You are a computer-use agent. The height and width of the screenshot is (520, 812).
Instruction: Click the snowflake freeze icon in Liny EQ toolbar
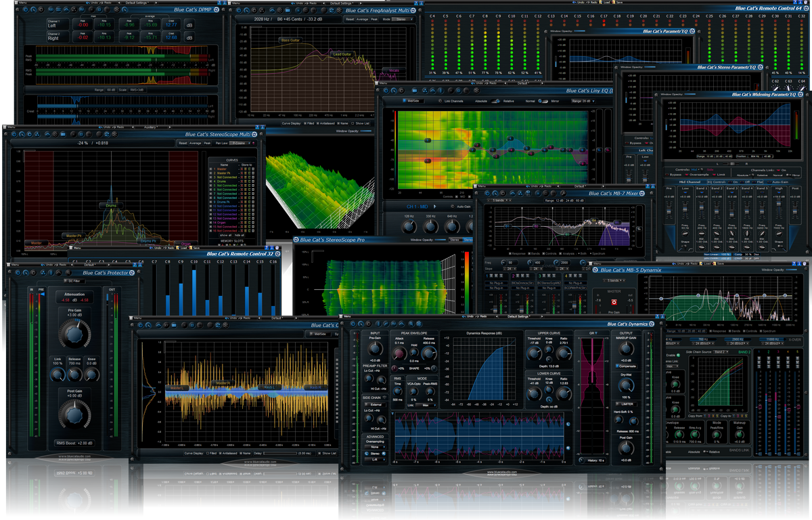click(x=477, y=91)
